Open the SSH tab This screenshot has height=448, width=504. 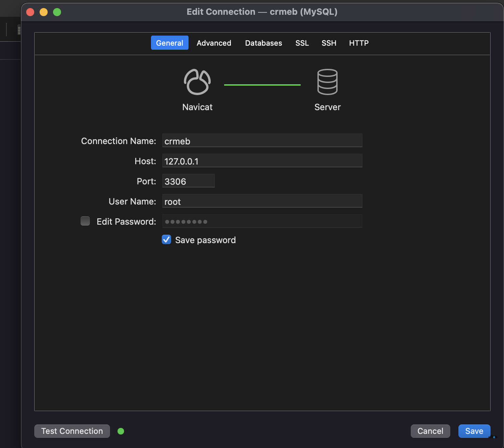pos(329,43)
